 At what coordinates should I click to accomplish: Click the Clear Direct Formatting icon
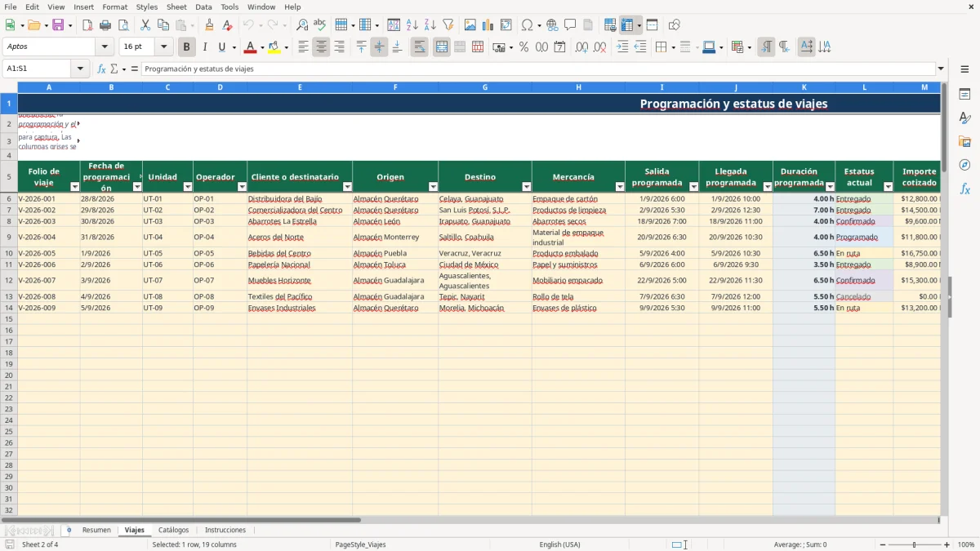tap(227, 25)
